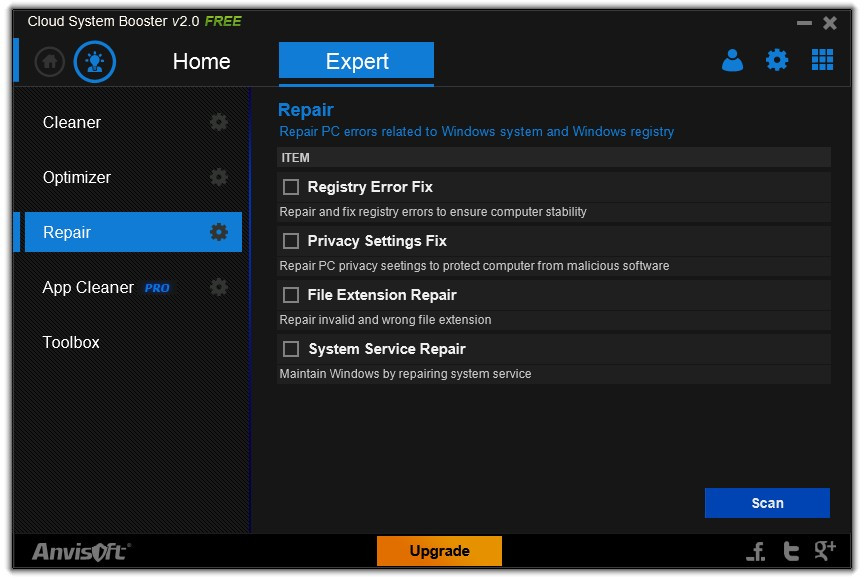Select the Expert tab

click(357, 61)
